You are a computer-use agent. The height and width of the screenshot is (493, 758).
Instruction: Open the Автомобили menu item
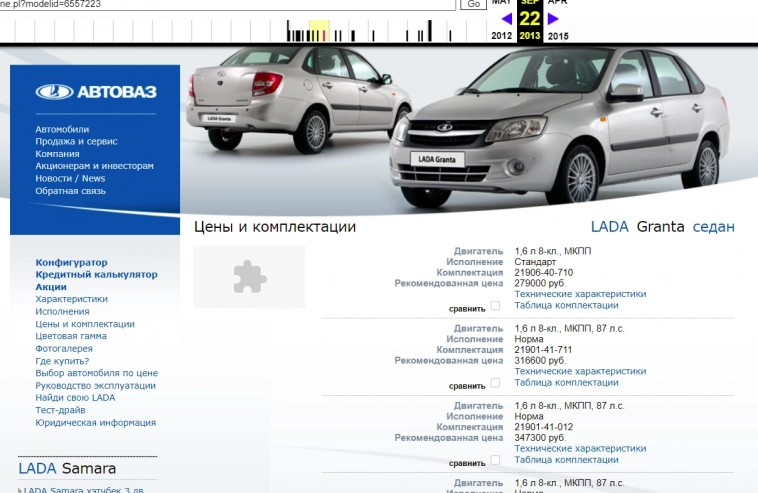coord(62,129)
